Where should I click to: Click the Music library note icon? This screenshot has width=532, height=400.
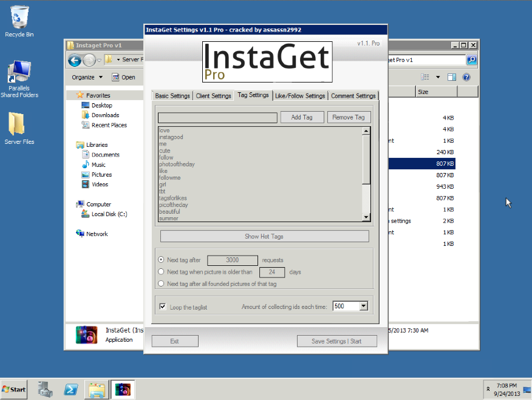pos(86,164)
